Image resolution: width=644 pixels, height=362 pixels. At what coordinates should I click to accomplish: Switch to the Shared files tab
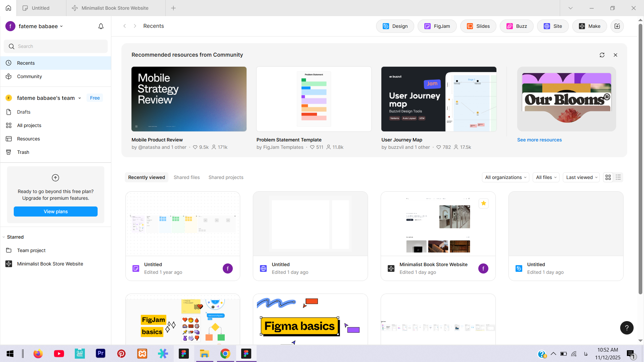tap(186, 177)
